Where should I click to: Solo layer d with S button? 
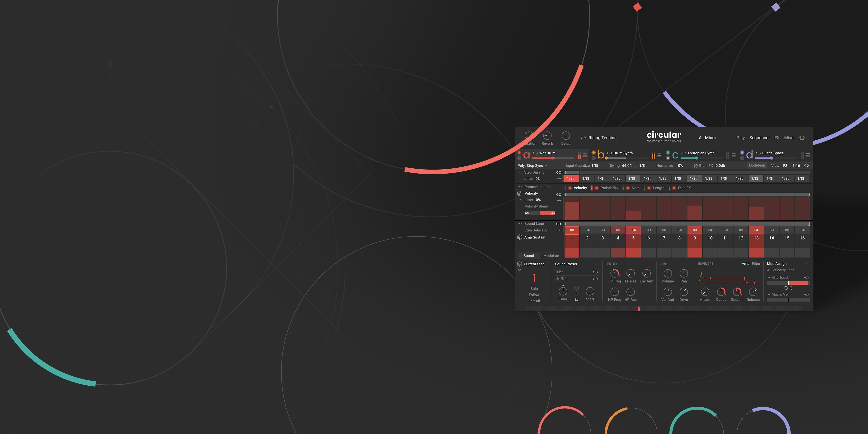tap(742, 158)
